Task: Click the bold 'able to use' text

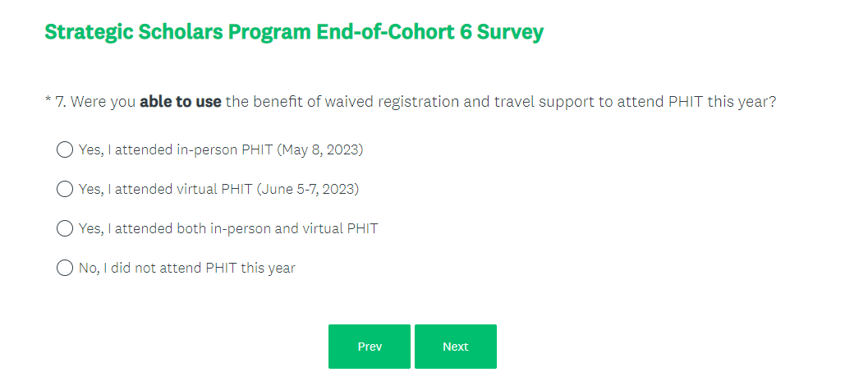Action: pyautogui.click(x=181, y=103)
